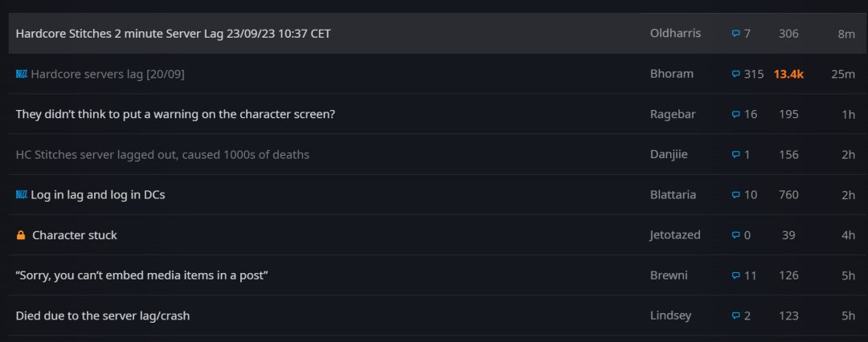Open HC Stitches server lagged out topic

coord(162,154)
